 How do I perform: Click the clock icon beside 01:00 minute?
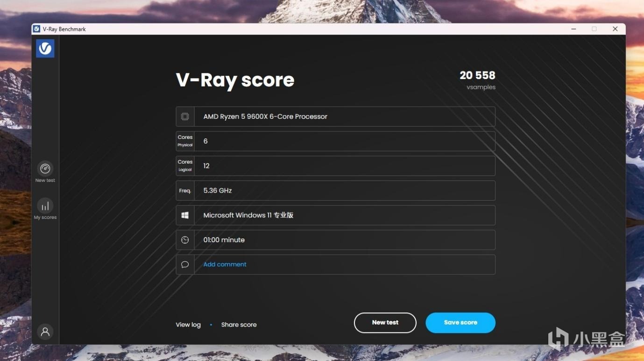click(x=185, y=240)
